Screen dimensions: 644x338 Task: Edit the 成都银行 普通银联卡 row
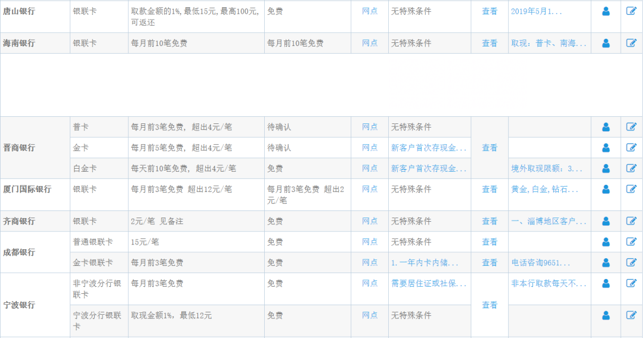pos(631,241)
